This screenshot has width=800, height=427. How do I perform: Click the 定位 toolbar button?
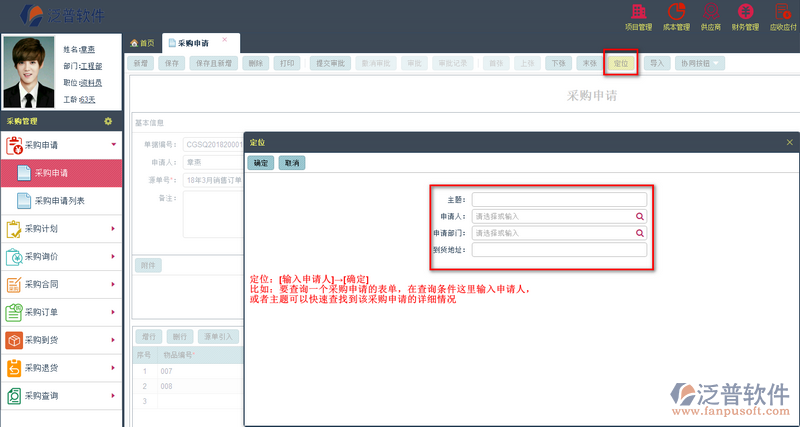click(620, 63)
